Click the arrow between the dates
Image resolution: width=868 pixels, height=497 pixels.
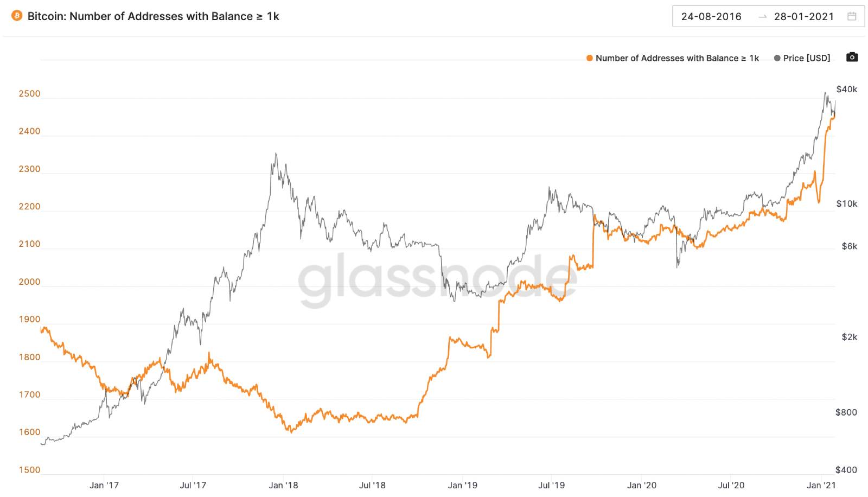[x=763, y=17]
